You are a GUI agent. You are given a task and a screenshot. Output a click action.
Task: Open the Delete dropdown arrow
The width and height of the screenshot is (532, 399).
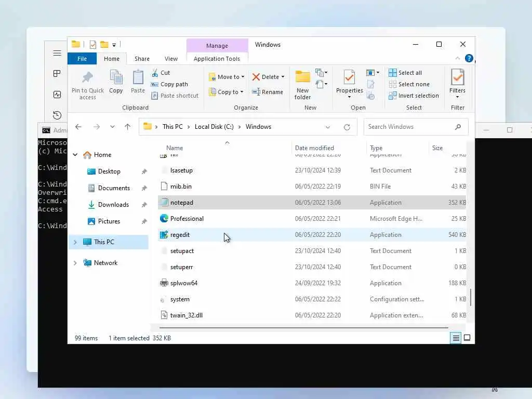[283, 77]
